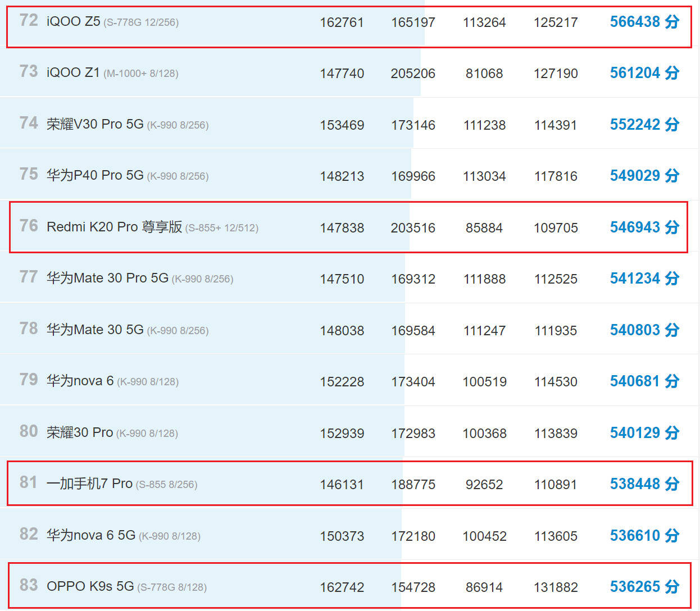Screen dimensions: 700x611
Task: Click the total score 540803 分
Action: (644, 330)
